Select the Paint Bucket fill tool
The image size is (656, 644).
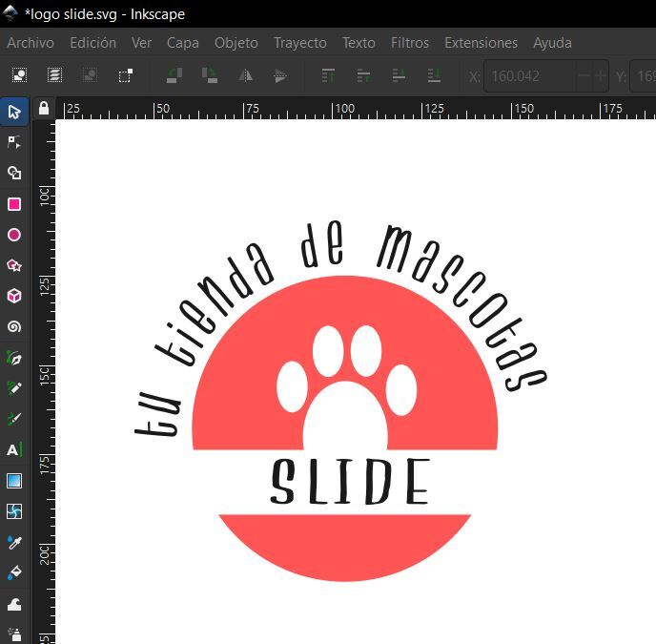[14, 572]
